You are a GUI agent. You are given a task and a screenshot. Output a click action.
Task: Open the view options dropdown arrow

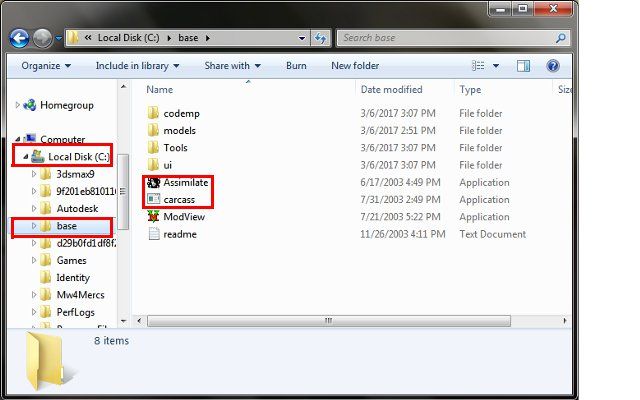(x=496, y=66)
